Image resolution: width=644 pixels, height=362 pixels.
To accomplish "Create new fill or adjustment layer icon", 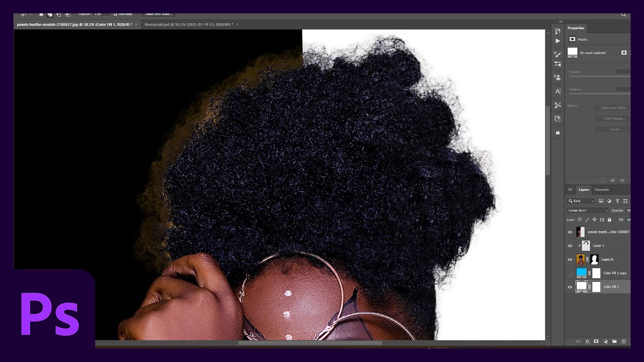I will (x=606, y=341).
